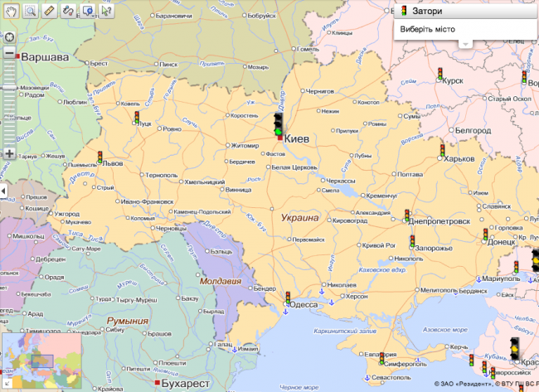Open the route planning tool
539x392 pixels.
pos(67,10)
